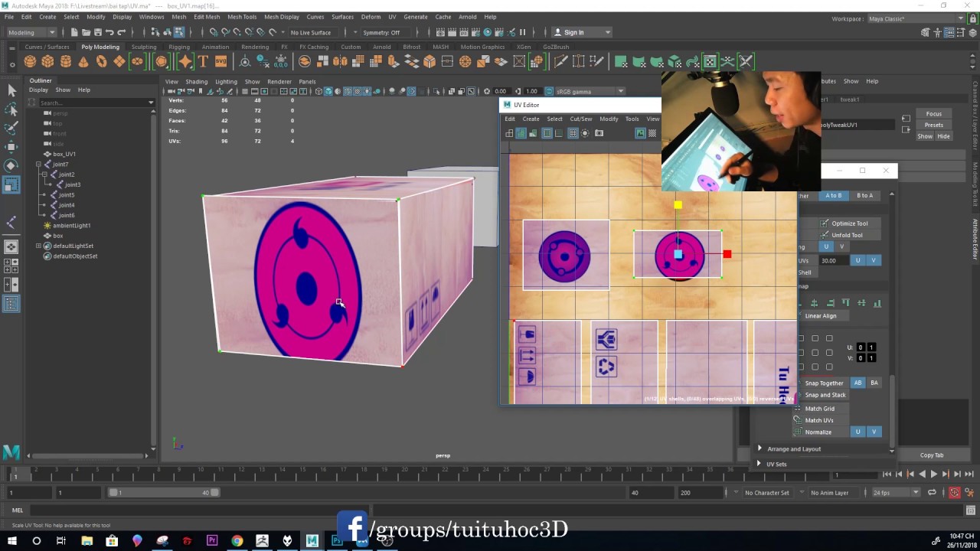The width and height of the screenshot is (980, 551).
Task: Open the 24 fps frame rate dropdown
Action: (895, 493)
